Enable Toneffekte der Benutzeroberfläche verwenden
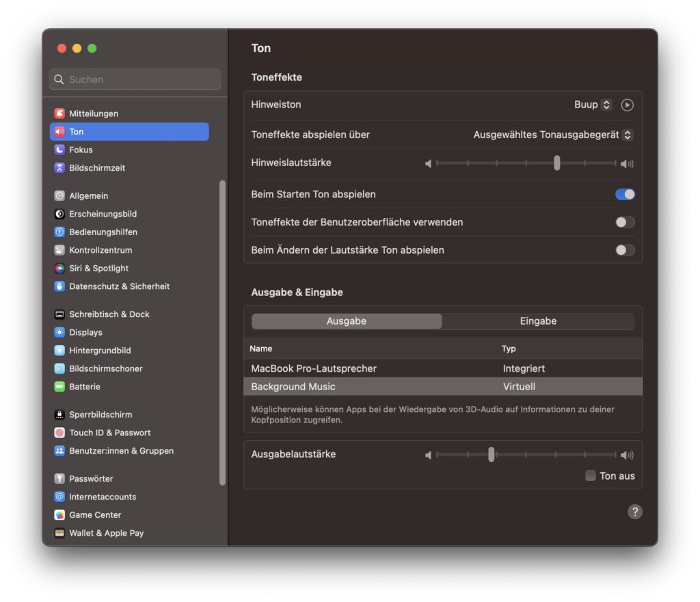Image resolution: width=700 pixels, height=602 pixels. [624, 222]
